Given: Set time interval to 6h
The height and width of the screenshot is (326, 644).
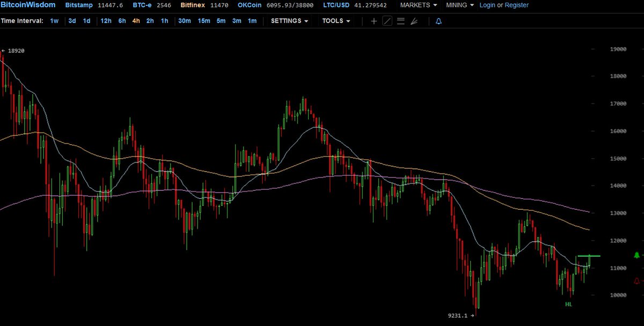Looking at the screenshot, I should pyautogui.click(x=122, y=21).
